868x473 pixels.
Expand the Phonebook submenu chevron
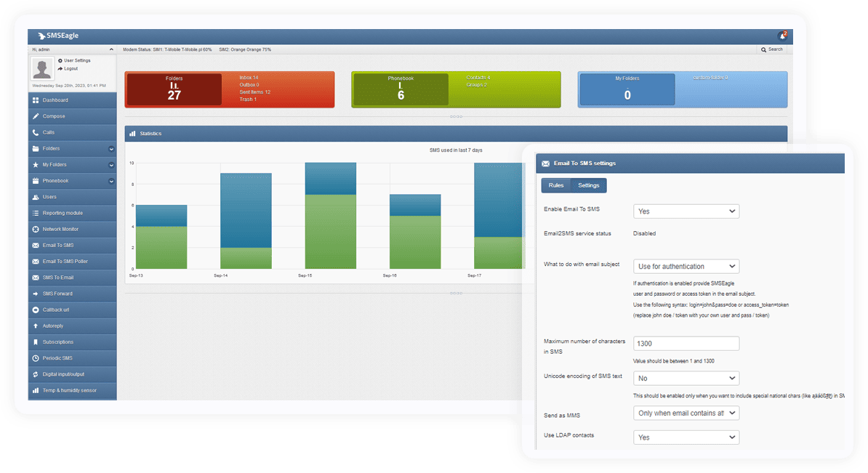pyautogui.click(x=111, y=181)
